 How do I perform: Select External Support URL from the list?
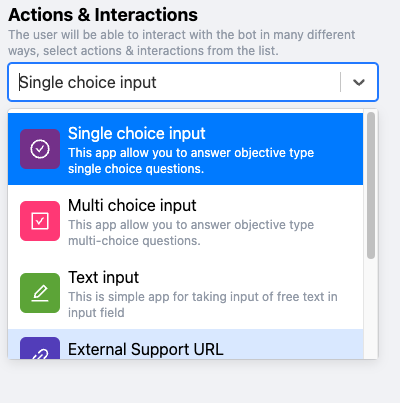pos(185,344)
